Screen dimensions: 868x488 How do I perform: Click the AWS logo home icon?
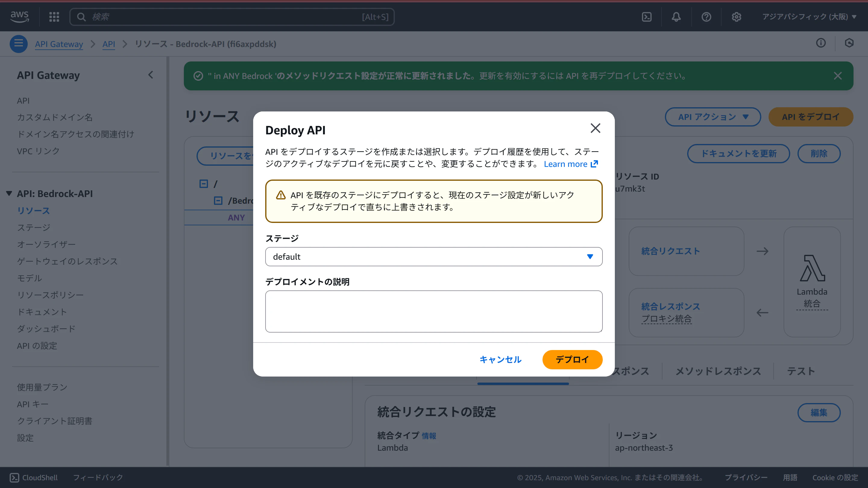click(20, 16)
